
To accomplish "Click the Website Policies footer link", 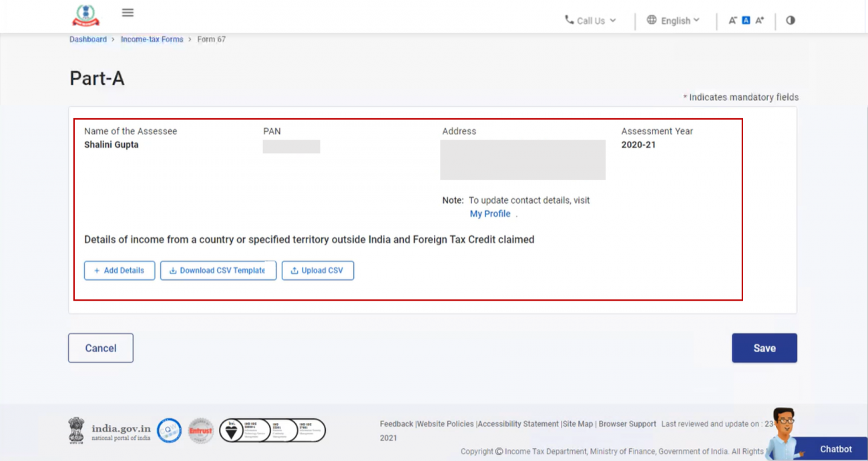I will [446, 424].
